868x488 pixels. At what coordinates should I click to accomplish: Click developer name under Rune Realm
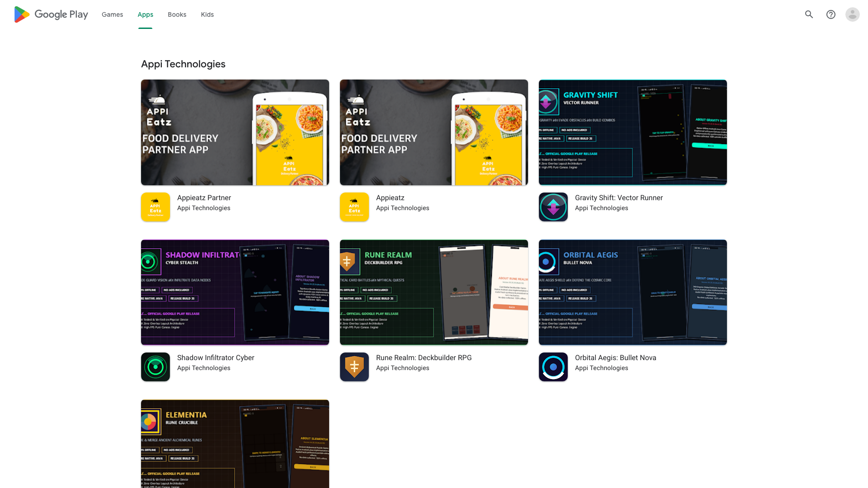(402, 368)
